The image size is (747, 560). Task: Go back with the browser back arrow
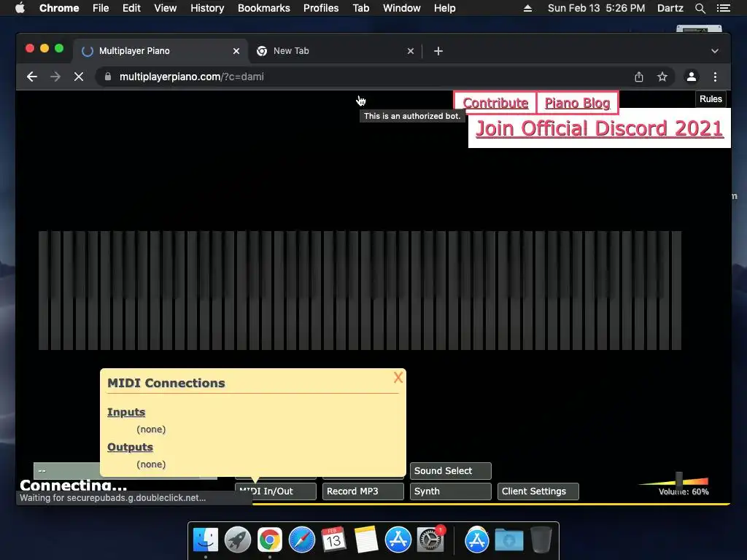click(x=32, y=77)
